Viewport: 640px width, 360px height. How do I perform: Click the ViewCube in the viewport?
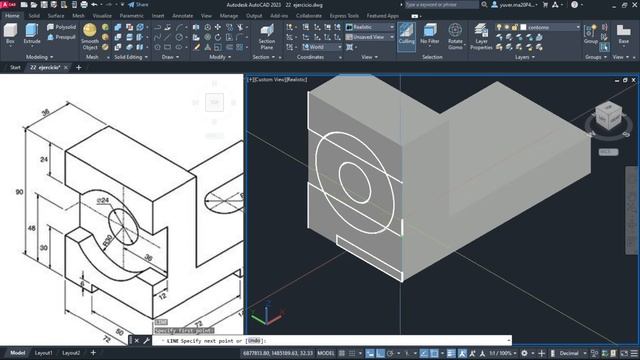(x=609, y=117)
